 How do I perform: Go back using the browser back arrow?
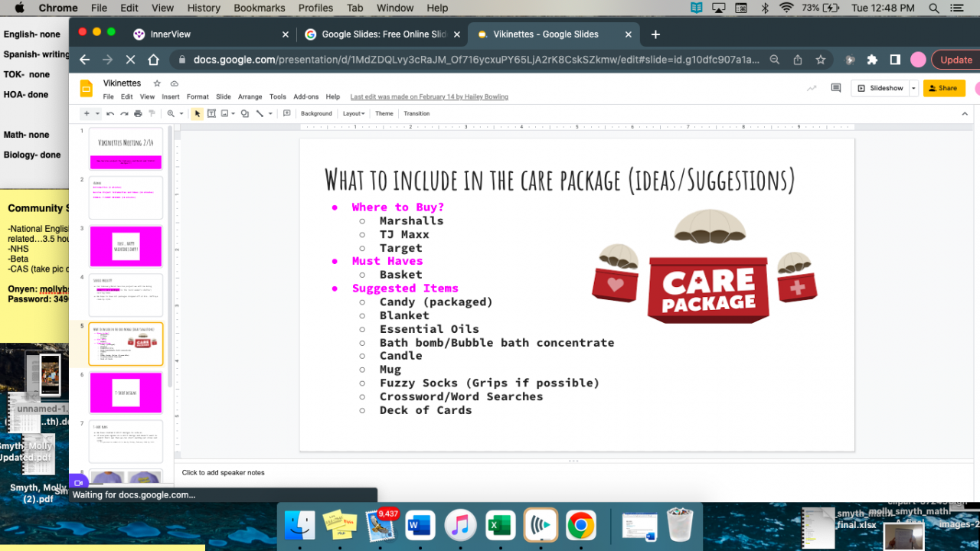[x=85, y=60]
